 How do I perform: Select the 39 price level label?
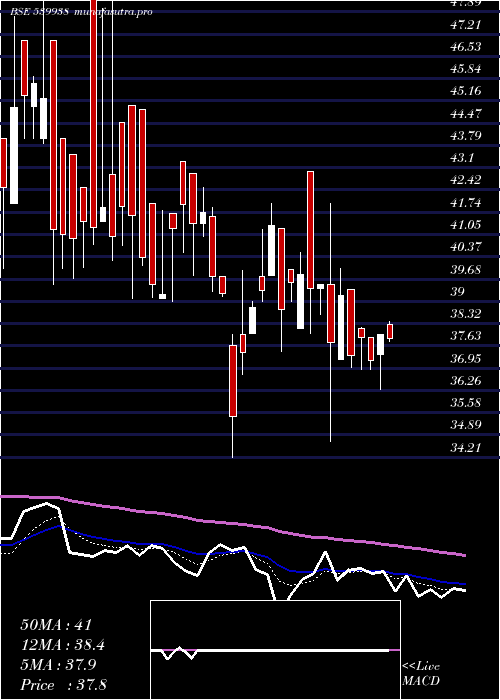pos(458,292)
